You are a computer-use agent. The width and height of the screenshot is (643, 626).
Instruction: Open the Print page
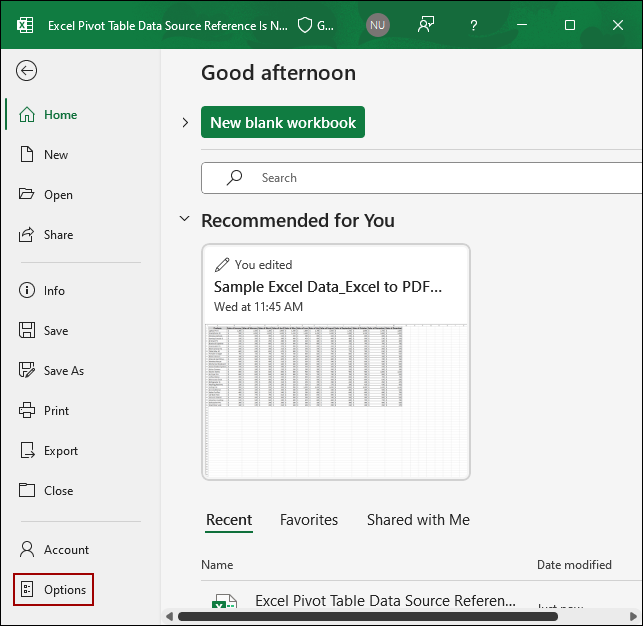pos(56,411)
